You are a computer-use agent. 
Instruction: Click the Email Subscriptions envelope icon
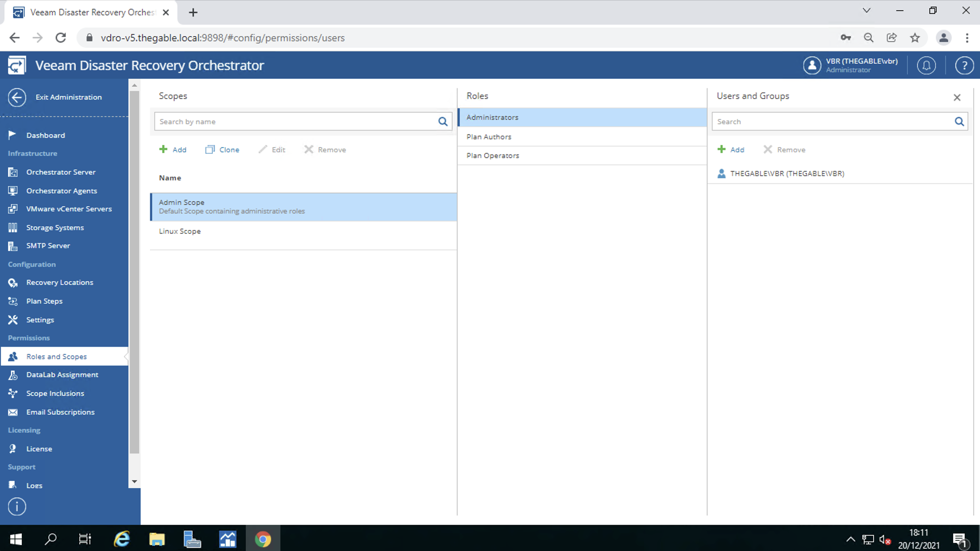point(13,412)
